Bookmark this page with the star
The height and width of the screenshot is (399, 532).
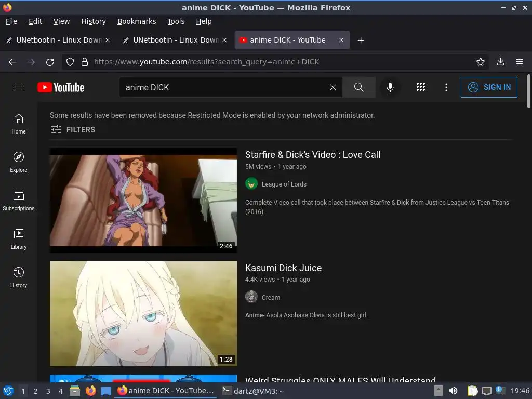click(x=480, y=62)
